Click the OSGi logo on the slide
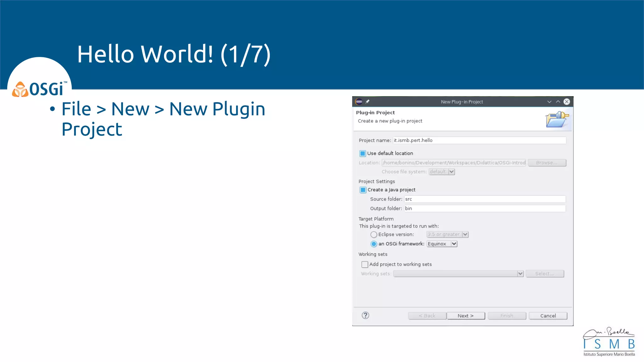 [x=40, y=89]
